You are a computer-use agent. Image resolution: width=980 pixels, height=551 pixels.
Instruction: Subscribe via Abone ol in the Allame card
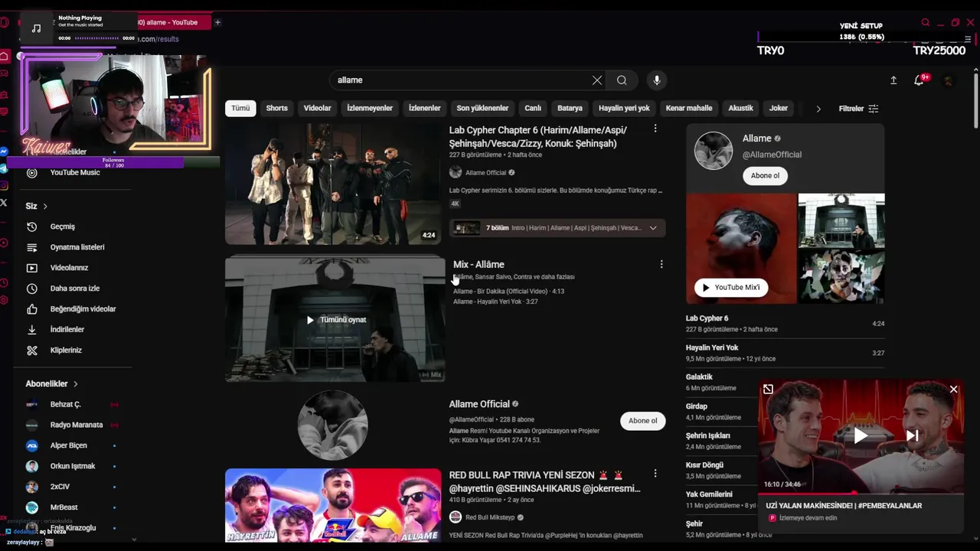765,175
